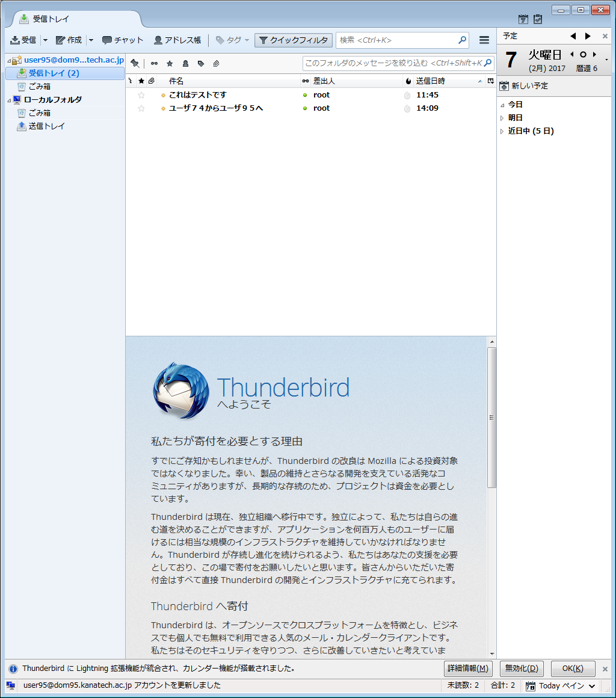The height and width of the screenshot is (698, 616).
Task: Jump to today circle icon
Action: (x=583, y=54)
